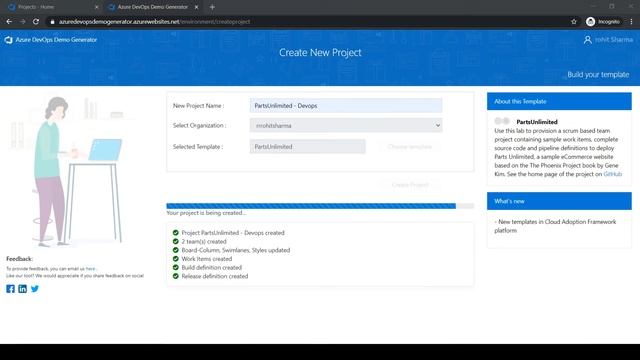
Task: Open the Select Organization dropdown
Action: pyautogui.click(x=346, y=125)
